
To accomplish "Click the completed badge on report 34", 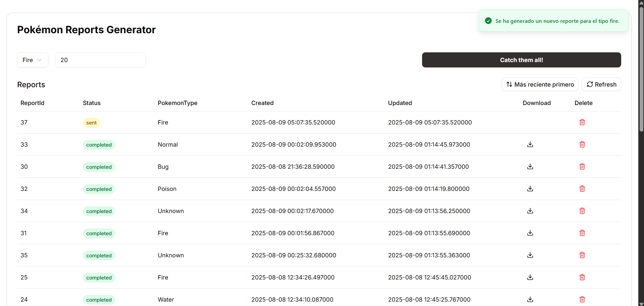I will [x=99, y=211].
